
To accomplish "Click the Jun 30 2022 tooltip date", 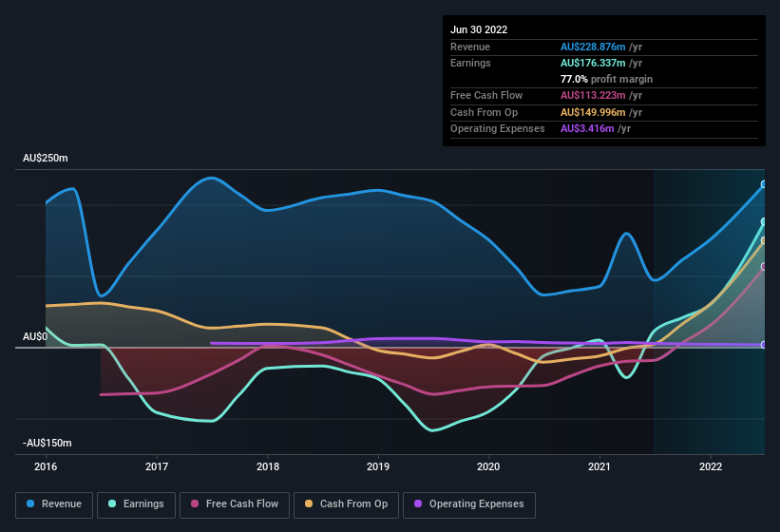I will (x=479, y=29).
